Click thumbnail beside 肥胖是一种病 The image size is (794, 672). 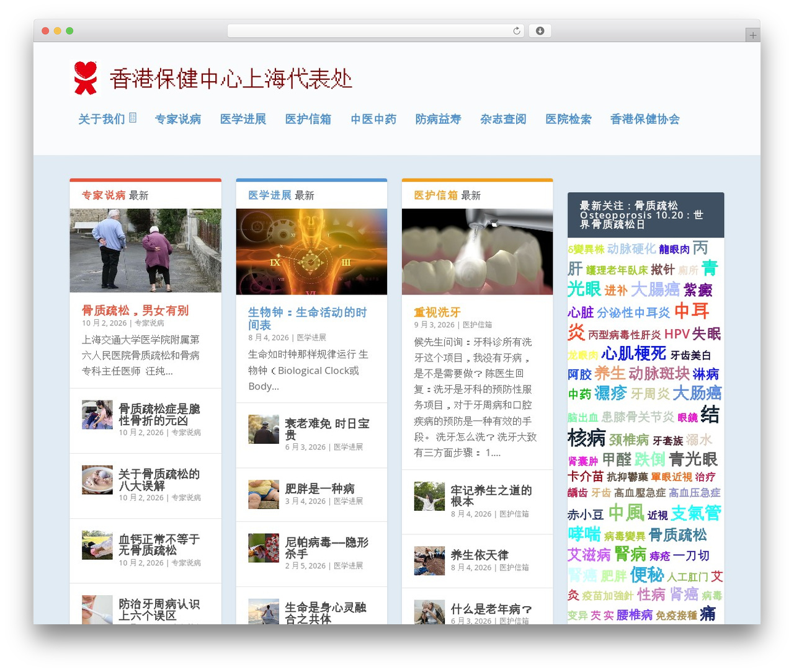[x=264, y=494]
